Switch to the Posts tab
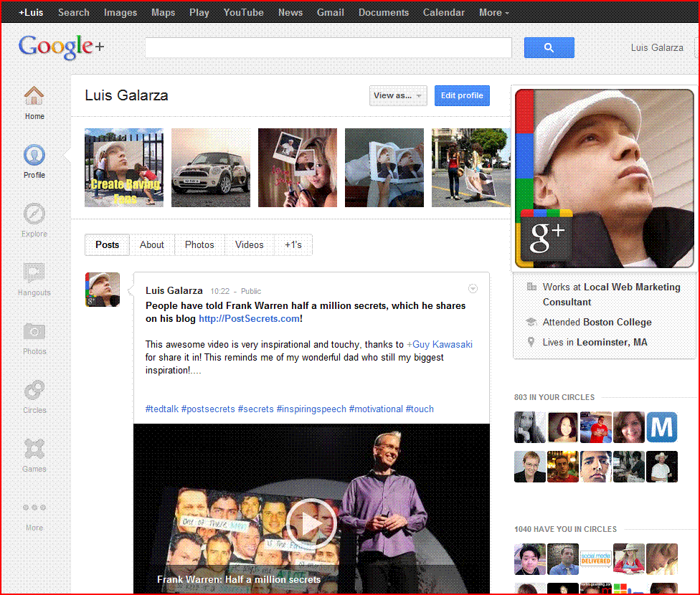The width and height of the screenshot is (700, 595). [x=107, y=244]
